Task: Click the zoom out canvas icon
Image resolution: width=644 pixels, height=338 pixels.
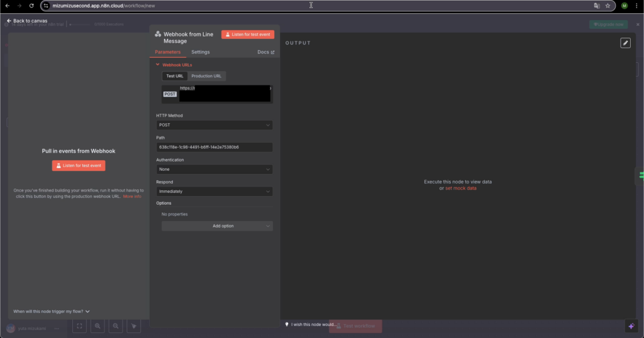Action: pyautogui.click(x=116, y=326)
